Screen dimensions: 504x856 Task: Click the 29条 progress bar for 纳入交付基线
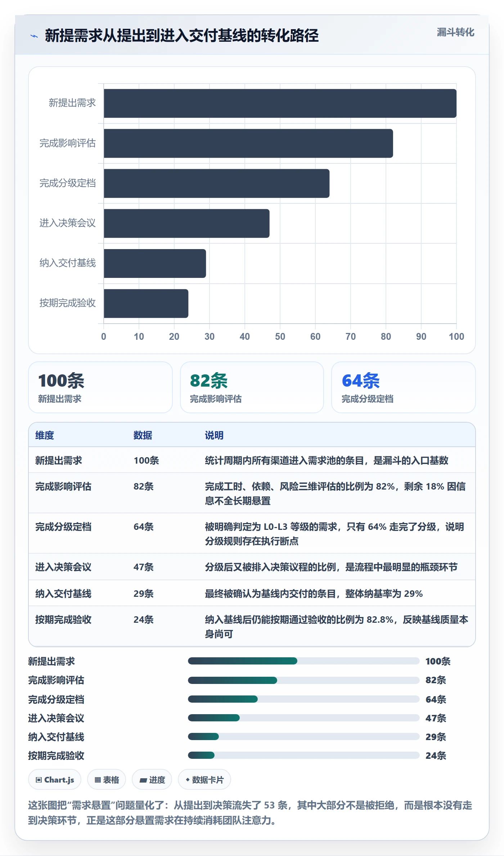click(x=304, y=736)
